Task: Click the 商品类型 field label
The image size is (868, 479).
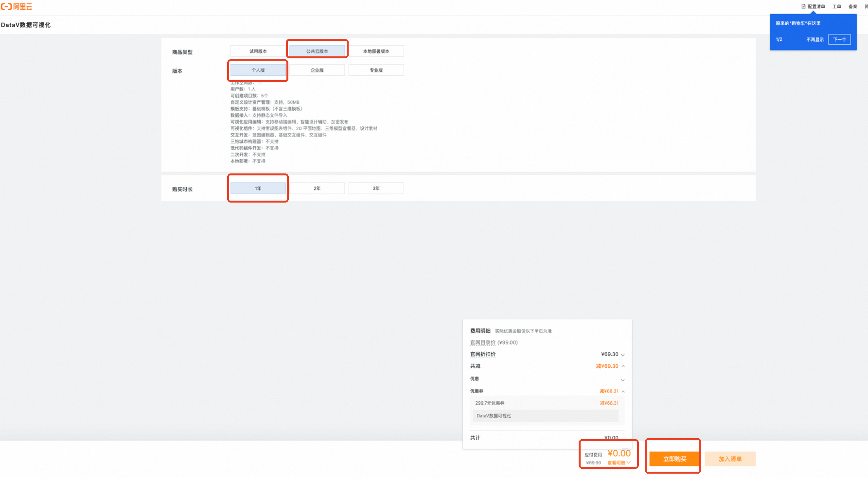Action: click(x=182, y=52)
